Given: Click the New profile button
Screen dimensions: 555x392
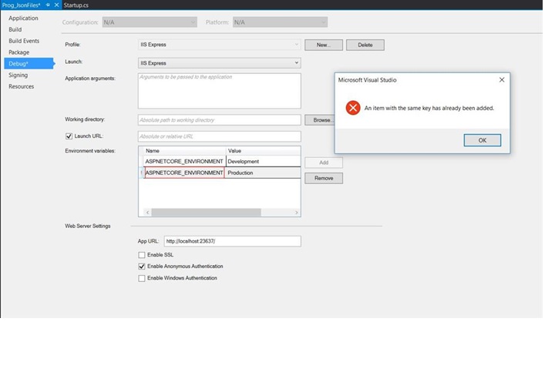Looking at the screenshot, I should (x=324, y=45).
